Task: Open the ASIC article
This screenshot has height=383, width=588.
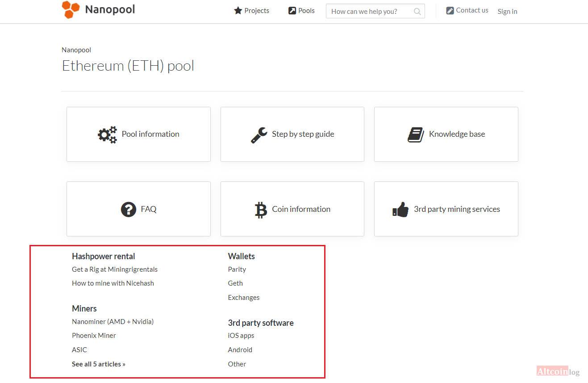Action: [79, 350]
